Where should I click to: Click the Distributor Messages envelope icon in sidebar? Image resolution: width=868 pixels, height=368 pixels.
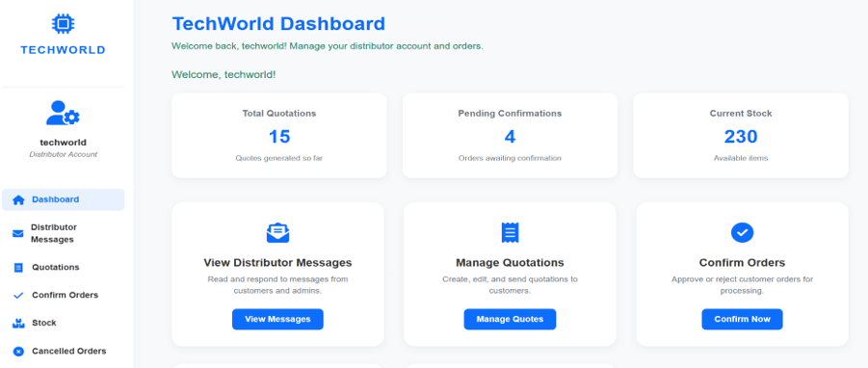click(x=17, y=233)
